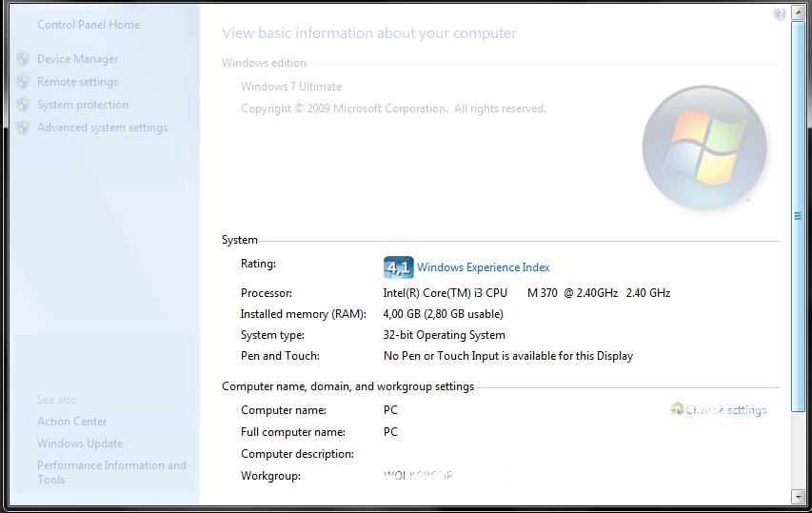
Task: Open Windows Update
Action: 80,444
